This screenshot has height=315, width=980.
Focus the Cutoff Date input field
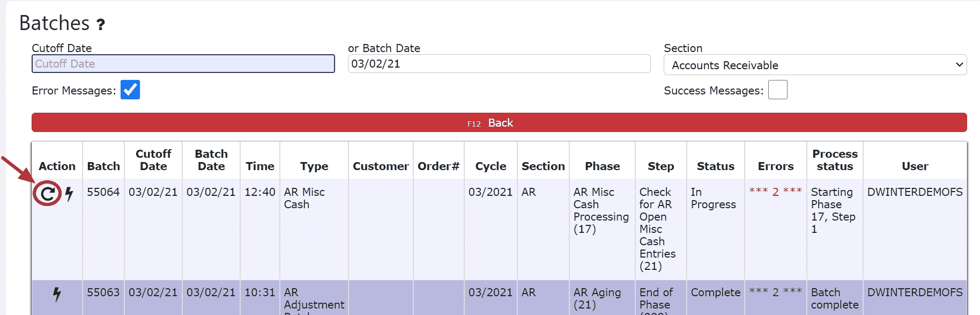click(183, 64)
